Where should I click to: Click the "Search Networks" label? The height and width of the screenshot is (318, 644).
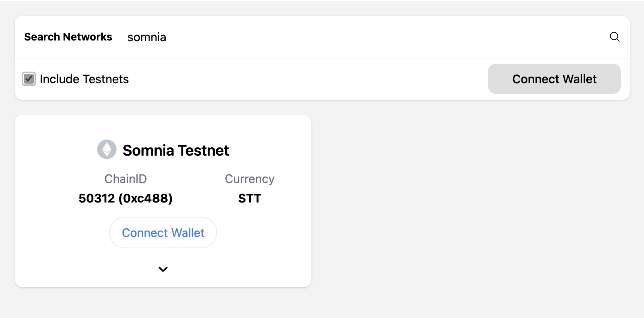(68, 37)
